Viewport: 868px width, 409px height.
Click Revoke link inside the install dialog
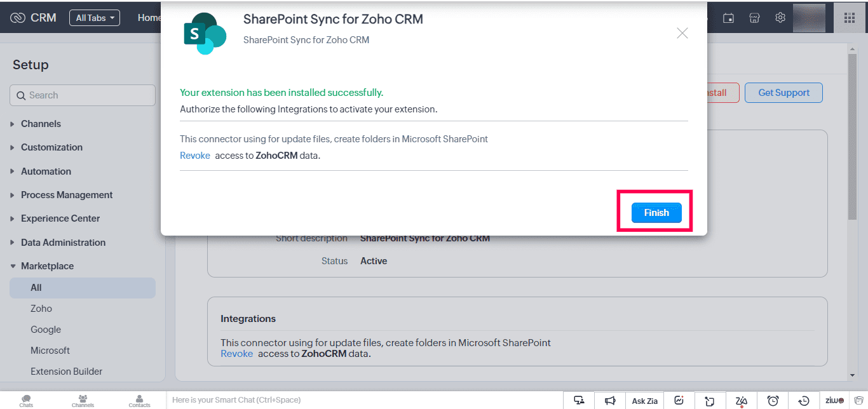pyautogui.click(x=195, y=155)
